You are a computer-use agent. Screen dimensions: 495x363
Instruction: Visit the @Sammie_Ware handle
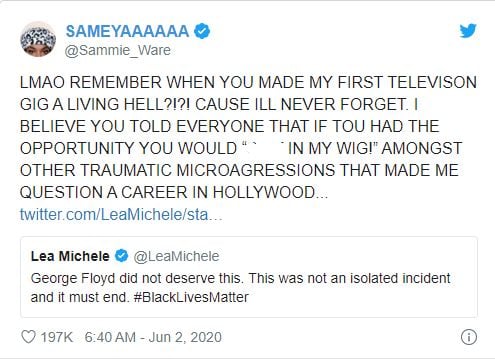[x=117, y=50]
